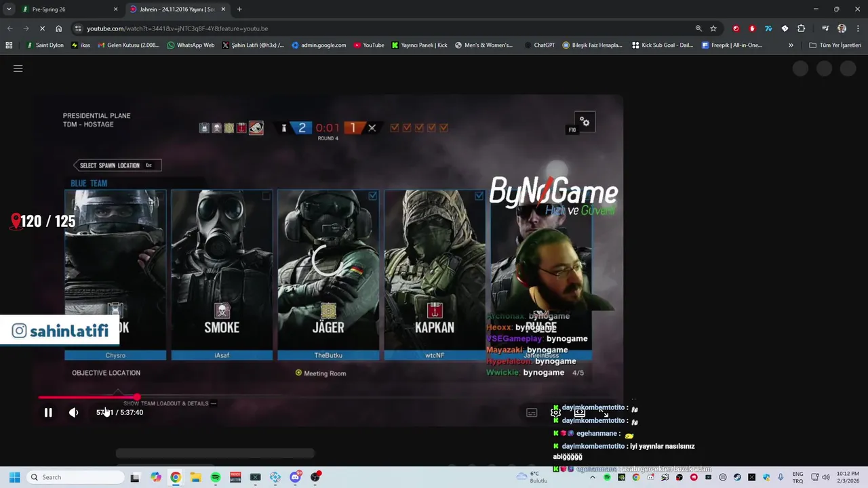868x488 pixels.
Task: Open a new browser tab
Action: [239, 9]
